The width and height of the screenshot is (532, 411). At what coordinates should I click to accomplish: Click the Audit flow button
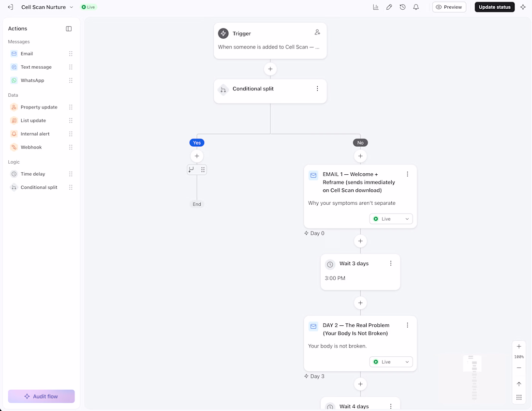(x=42, y=396)
